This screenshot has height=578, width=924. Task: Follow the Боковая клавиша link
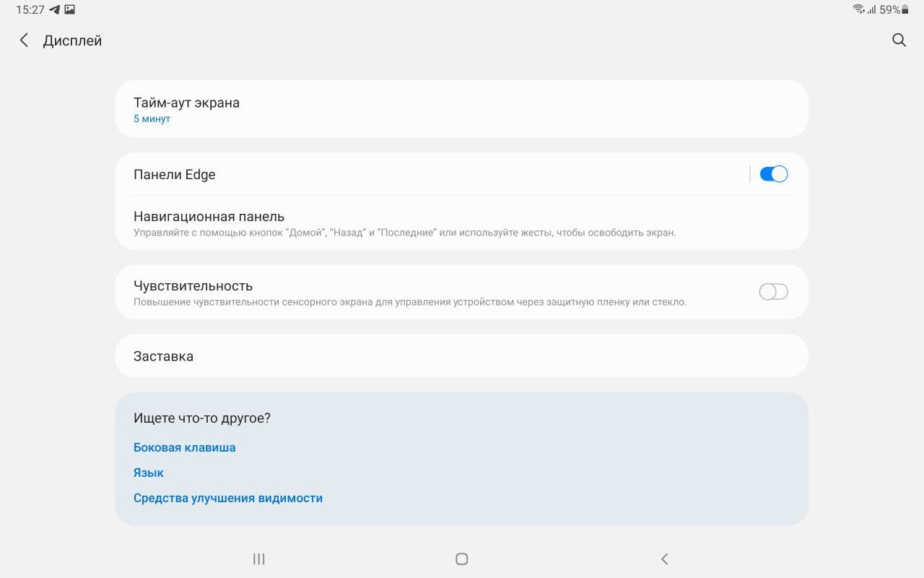click(x=184, y=447)
